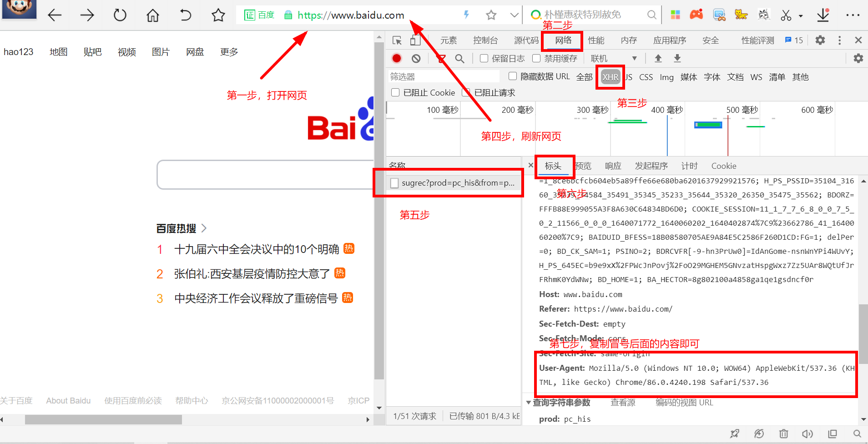
Task: Click the undo close-tab icon
Action: (x=186, y=15)
